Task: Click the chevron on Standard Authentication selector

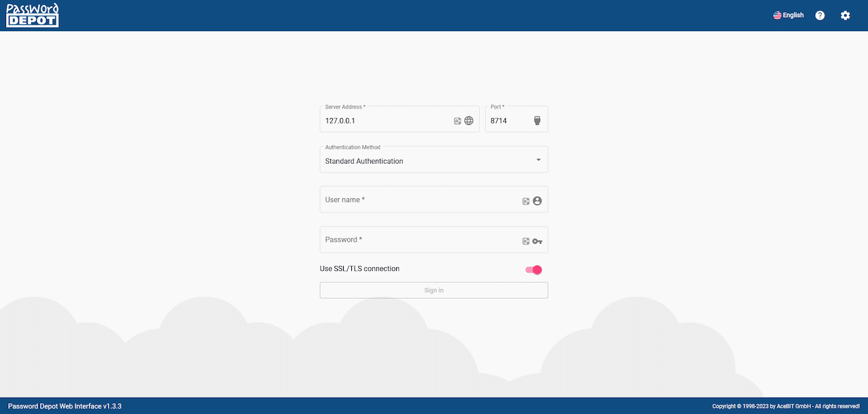Action: pos(538,159)
